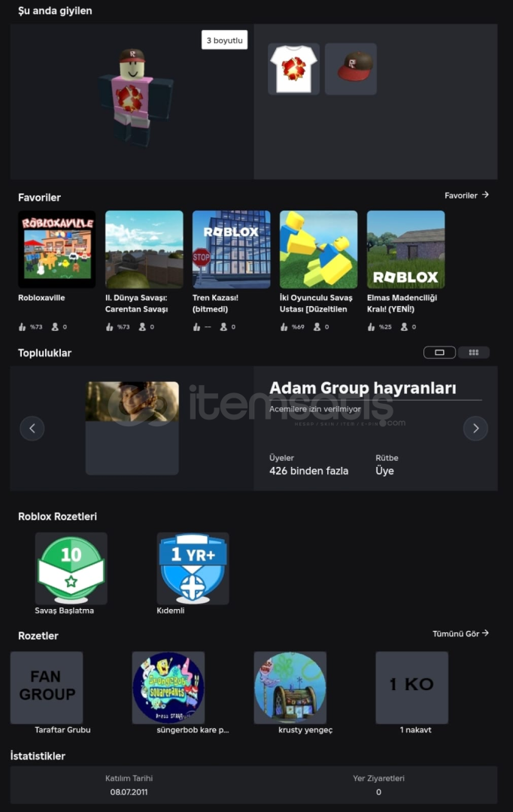Go to next community with right arrow
This screenshot has height=812, width=513.
coord(475,429)
